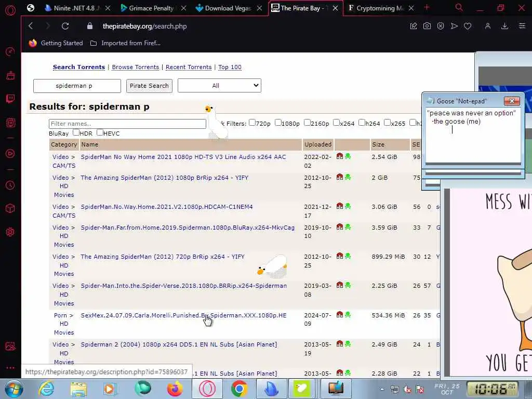
Task: Enable the 720p quick filter
Action: (252, 123)
